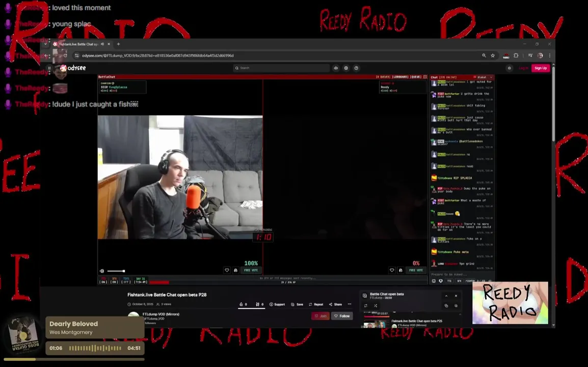The height and width of the screenshot is (367, 588).
Task: Open the Battle Chat open beta P25 thumbnail
Action: click(x=377, y=324)
